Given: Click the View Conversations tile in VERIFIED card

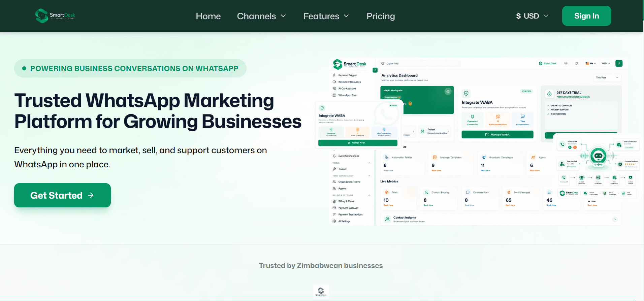Looking at the screenshot, I should pos(522,120).
